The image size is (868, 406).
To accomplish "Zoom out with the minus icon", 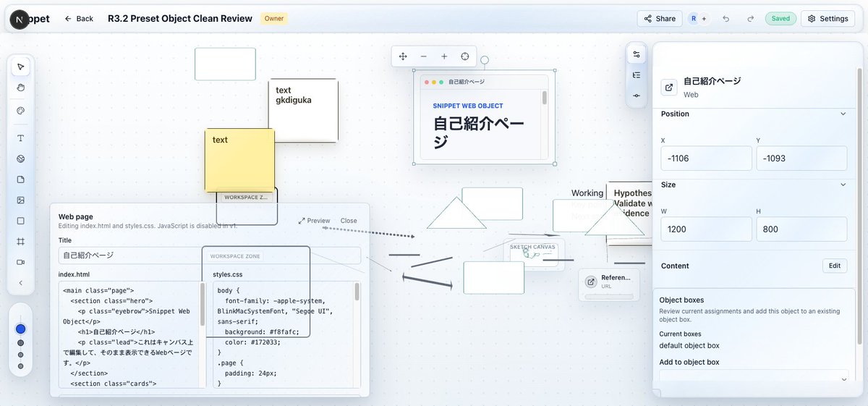I will [x=424, y=56].
